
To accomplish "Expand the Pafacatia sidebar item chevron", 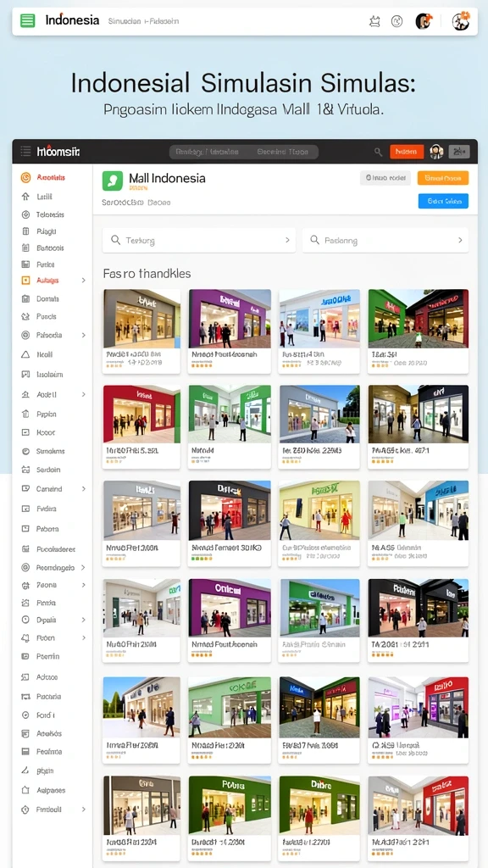I will [x=84, y=335].
